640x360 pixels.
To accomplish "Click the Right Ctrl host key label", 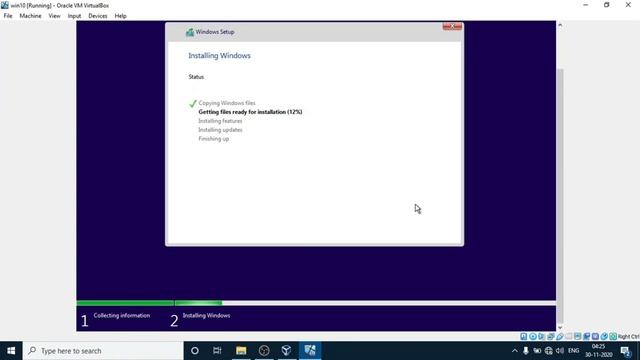I will (x=629, y=336).
